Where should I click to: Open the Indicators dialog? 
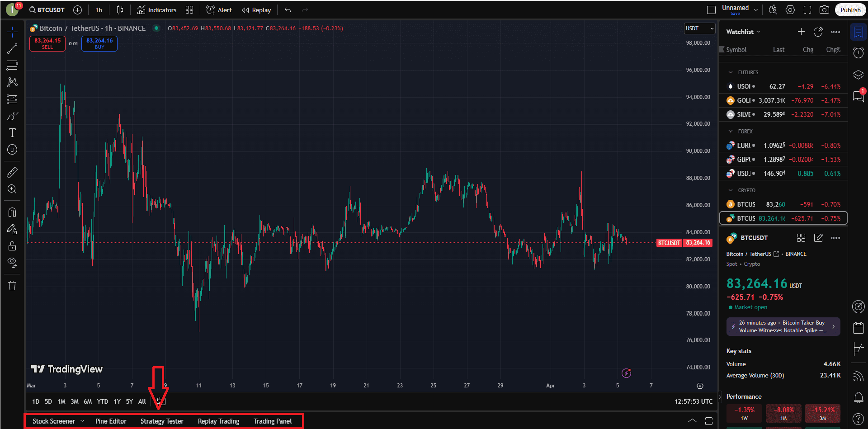pos(157,10)
